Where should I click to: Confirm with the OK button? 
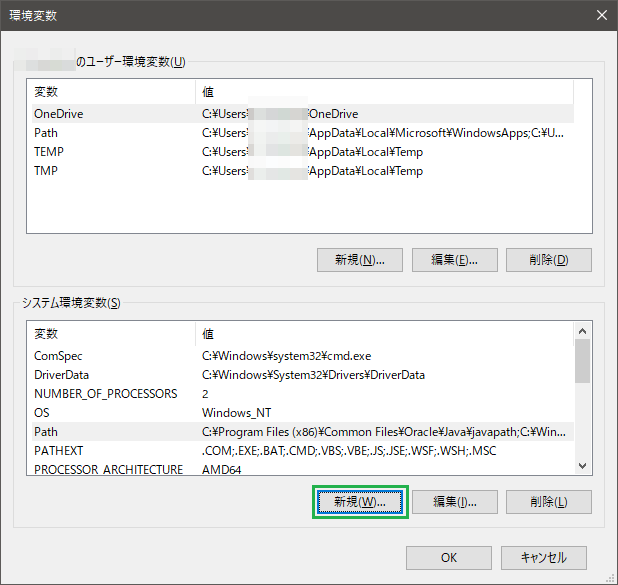pos(449,557)
